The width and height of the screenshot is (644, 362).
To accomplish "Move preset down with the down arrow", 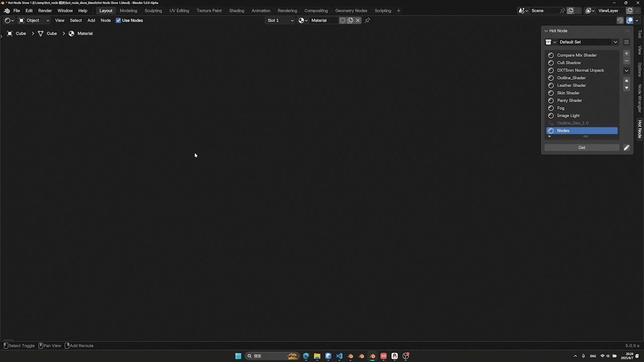I will (x=626, y=88).
